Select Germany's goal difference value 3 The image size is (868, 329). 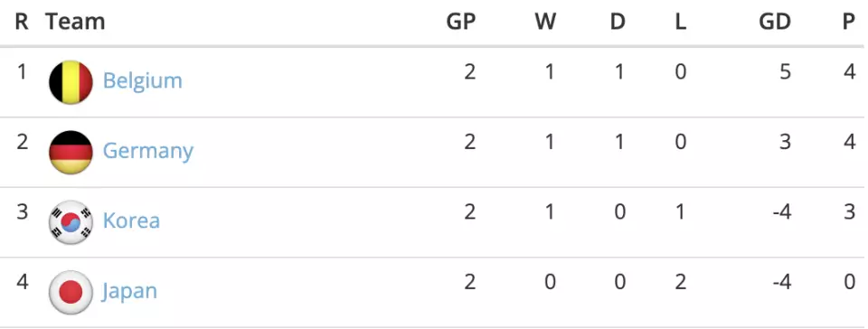tap(785, 142)
